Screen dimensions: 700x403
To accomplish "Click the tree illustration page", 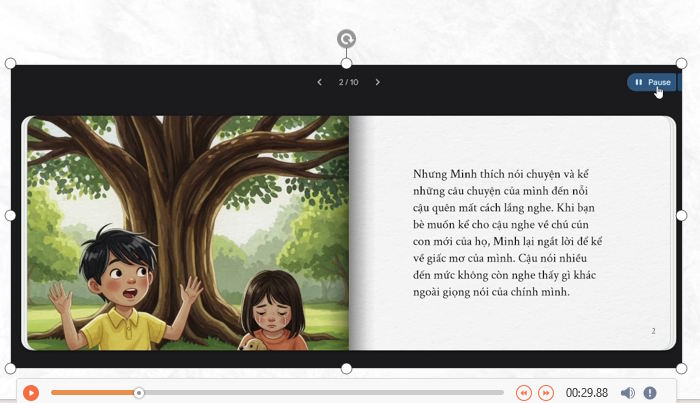I will (x=188, y=233).
